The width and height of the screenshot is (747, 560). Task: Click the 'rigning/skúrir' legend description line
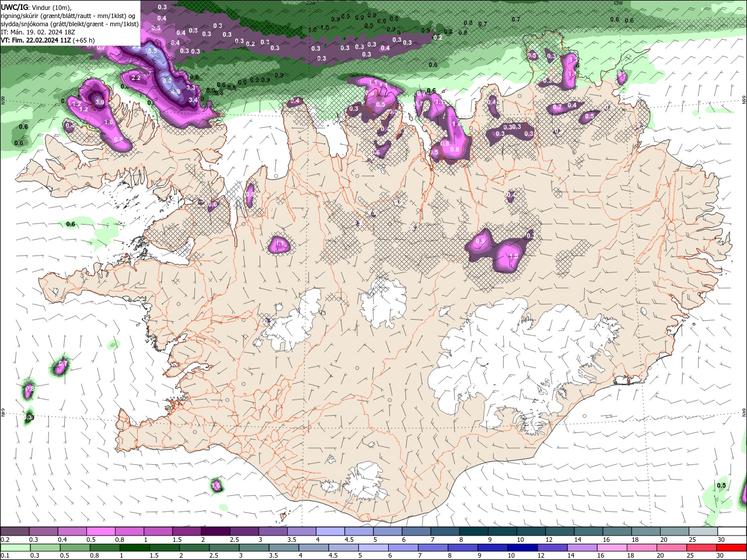68,16
